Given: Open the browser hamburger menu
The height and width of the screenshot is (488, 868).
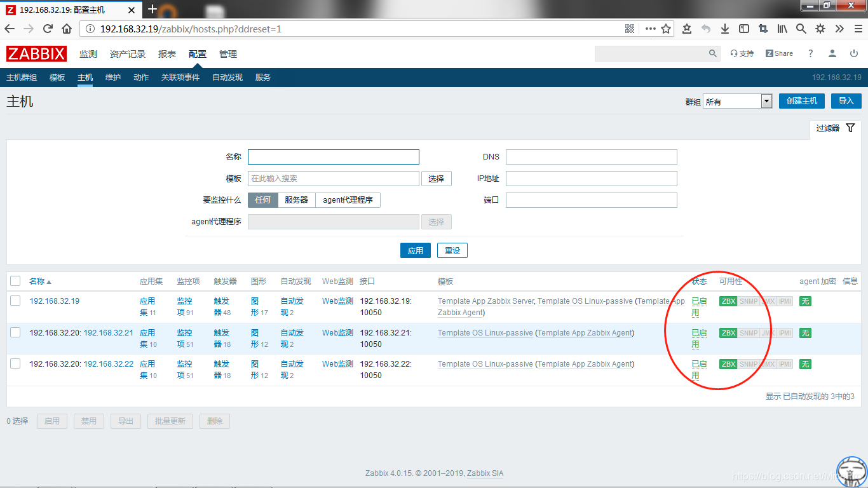Looking at the screenshot, I should click(x=857, y=29).
